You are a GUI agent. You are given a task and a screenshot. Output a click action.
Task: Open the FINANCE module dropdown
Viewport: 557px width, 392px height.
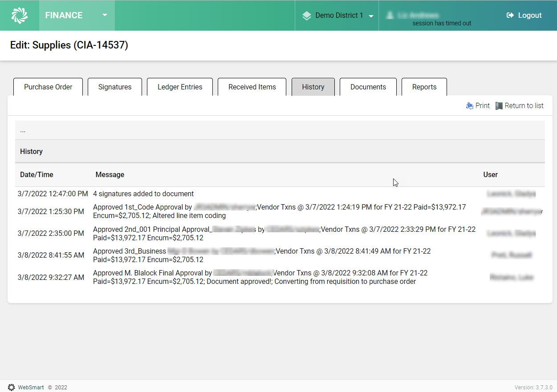pos(77,15)
